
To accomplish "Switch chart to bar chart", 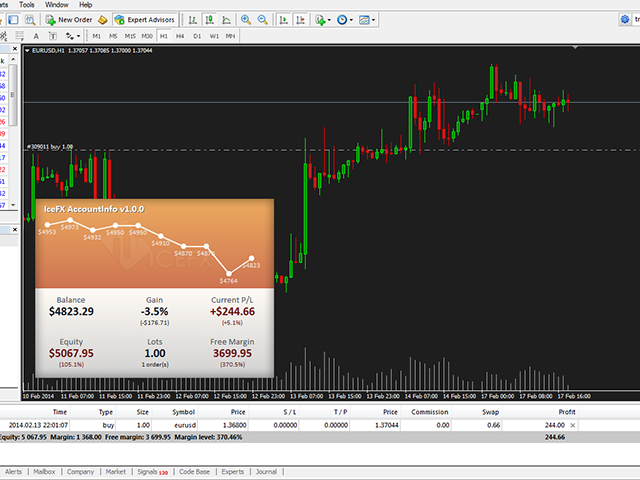I will tap(193, 20).
